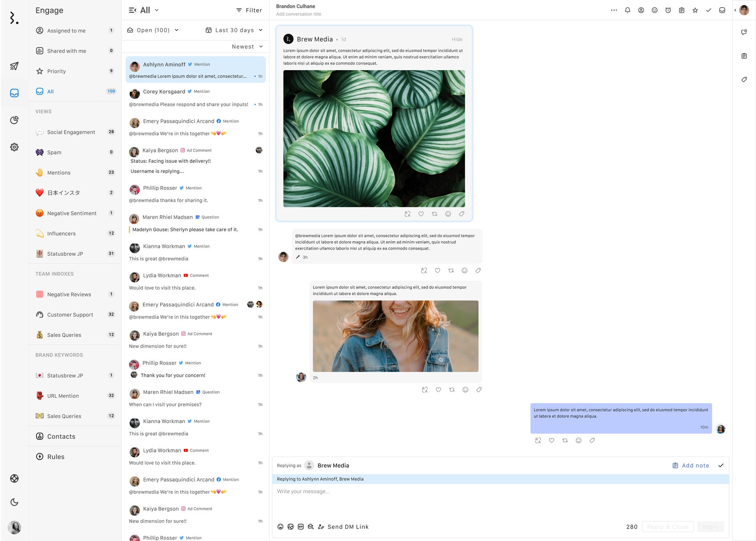Click the move to inbox icon in header
The width and height of the screenshot is (756, 541).
click(722, 10)
